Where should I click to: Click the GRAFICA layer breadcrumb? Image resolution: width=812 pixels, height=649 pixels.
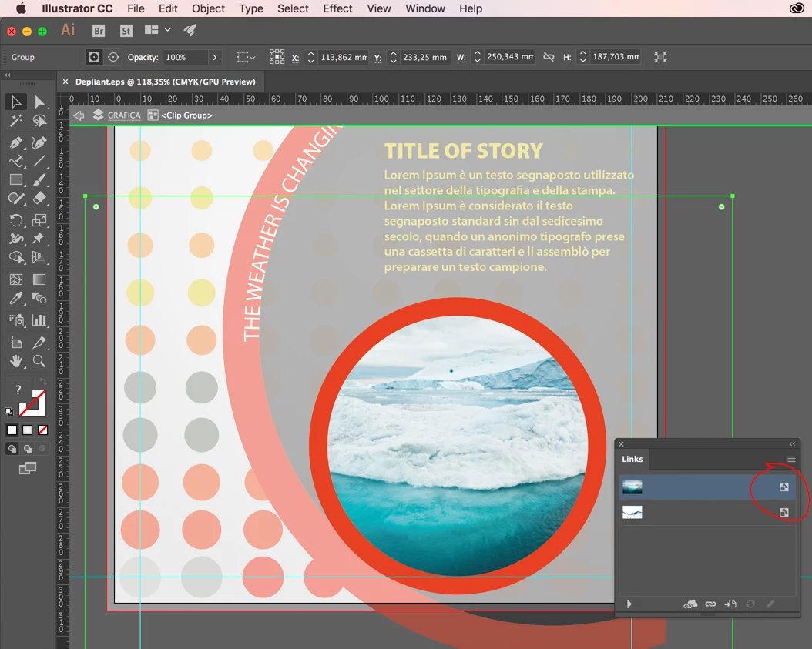124,115
